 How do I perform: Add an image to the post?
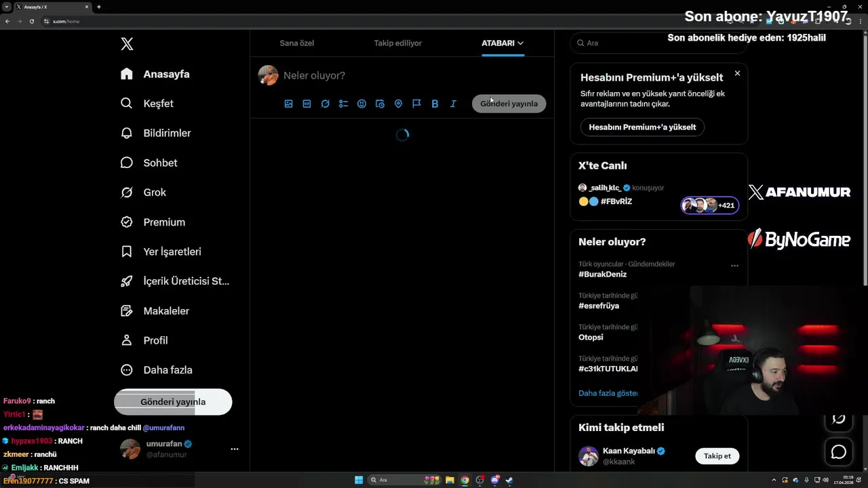tap(288, 104)
